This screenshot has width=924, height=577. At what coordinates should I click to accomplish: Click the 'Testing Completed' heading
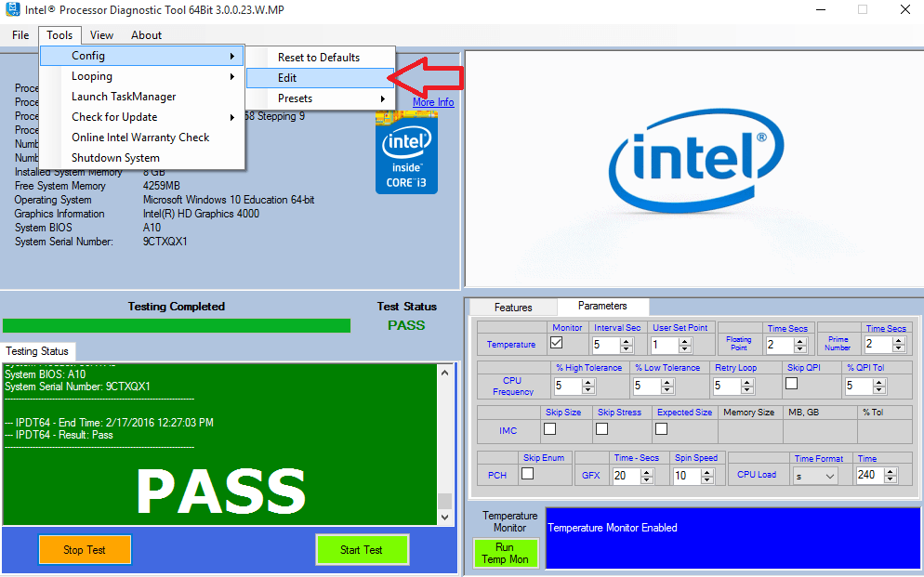coord(177,307)
